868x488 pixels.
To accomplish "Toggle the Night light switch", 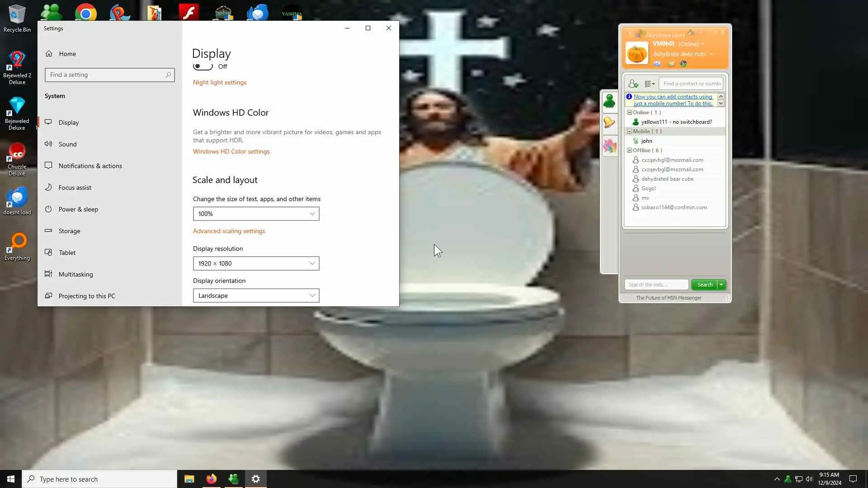I will click(203, 66).
